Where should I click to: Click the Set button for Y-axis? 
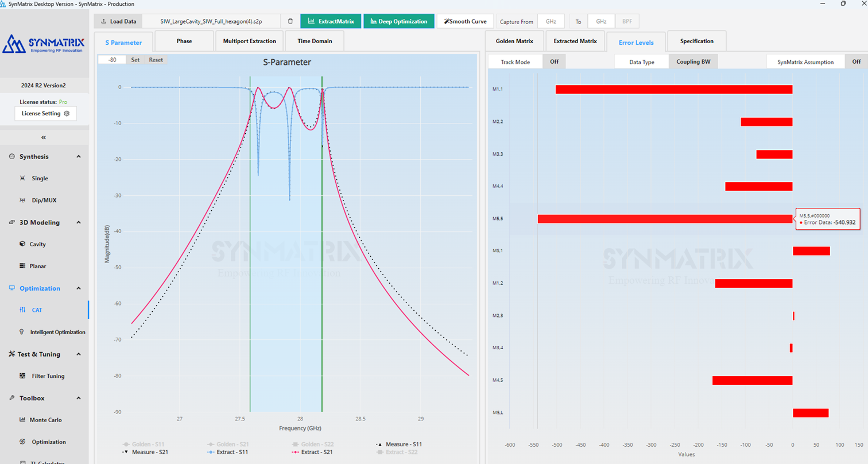[135, 60]
